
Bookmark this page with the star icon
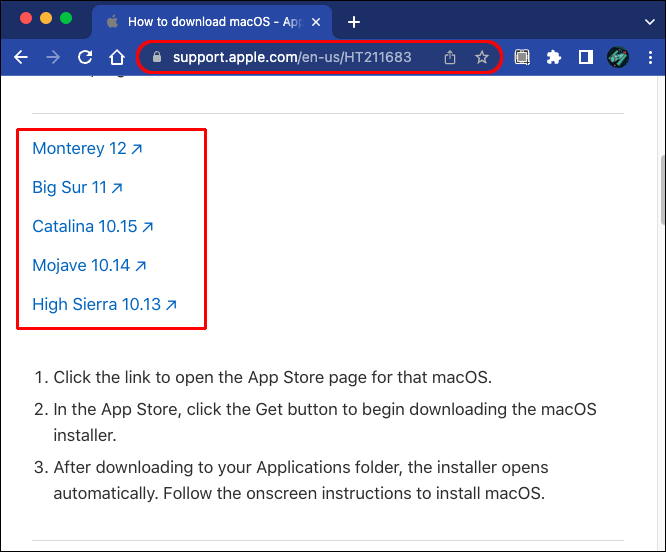click(482, 57)
